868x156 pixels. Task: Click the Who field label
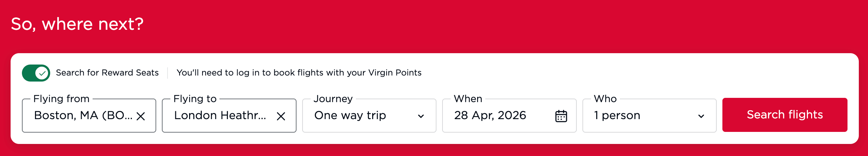[x=605, y=99]
